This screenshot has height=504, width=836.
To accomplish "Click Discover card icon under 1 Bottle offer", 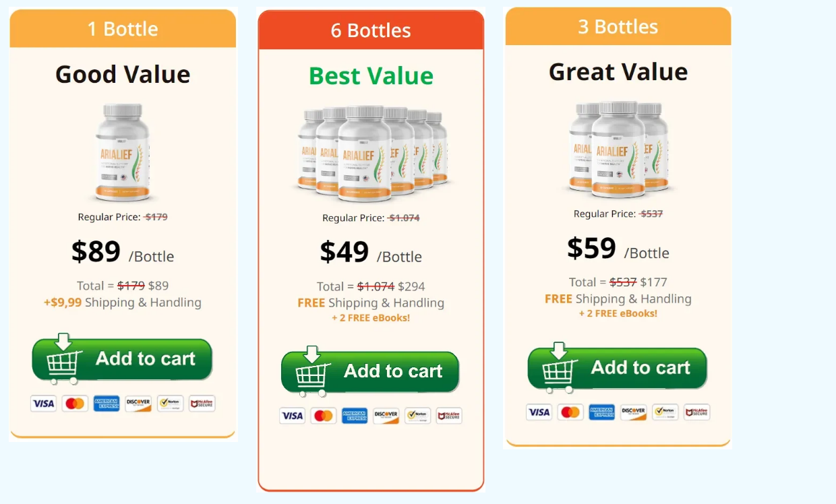I will click(138, 404).
